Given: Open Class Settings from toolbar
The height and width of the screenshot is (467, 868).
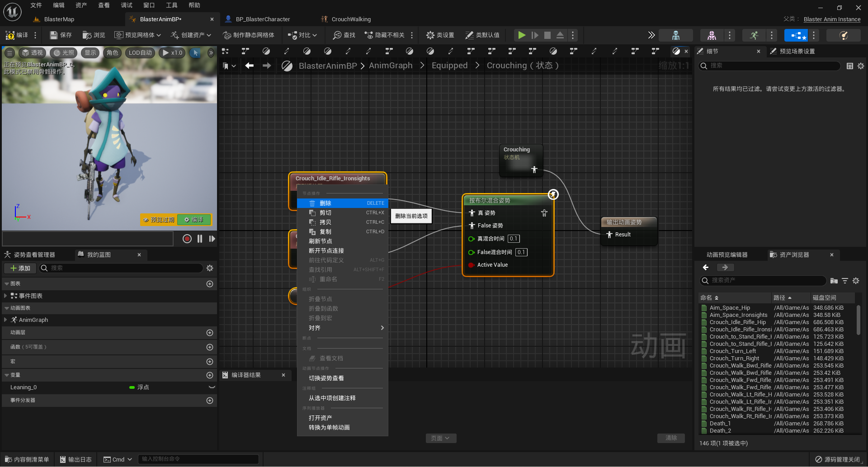Looking at the screenshot, I should (x=440, y=35).
